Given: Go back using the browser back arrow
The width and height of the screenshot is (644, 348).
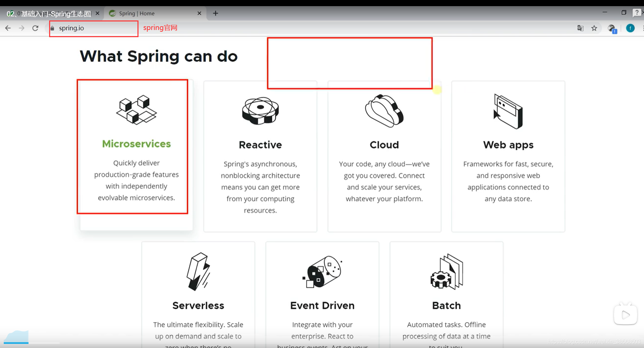Looking at the screenshot, I should [x=8, y=28].
